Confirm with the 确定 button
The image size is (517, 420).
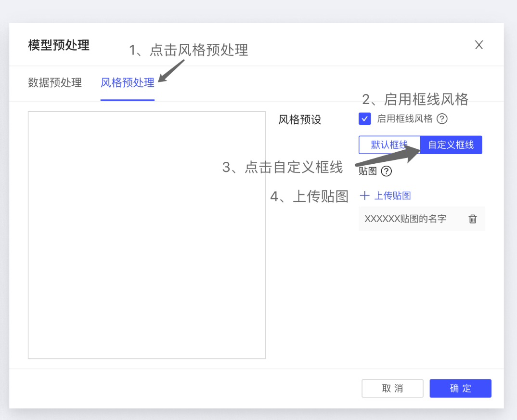460,388
